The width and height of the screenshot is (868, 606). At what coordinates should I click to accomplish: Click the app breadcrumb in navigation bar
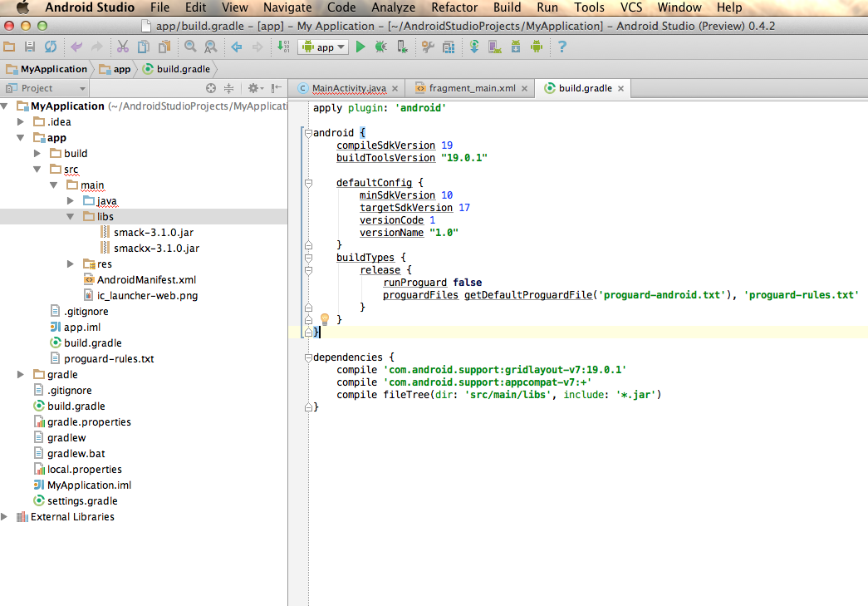115,69
